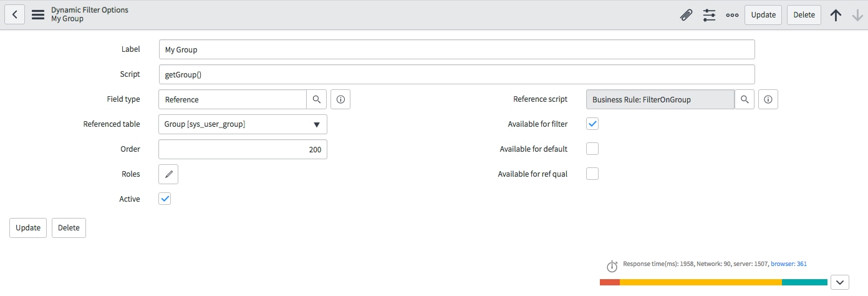Viewport: 868px width, 296px height.
Task: Click the yellow server segment of timing bar
Action: click(x=701, y=282)
